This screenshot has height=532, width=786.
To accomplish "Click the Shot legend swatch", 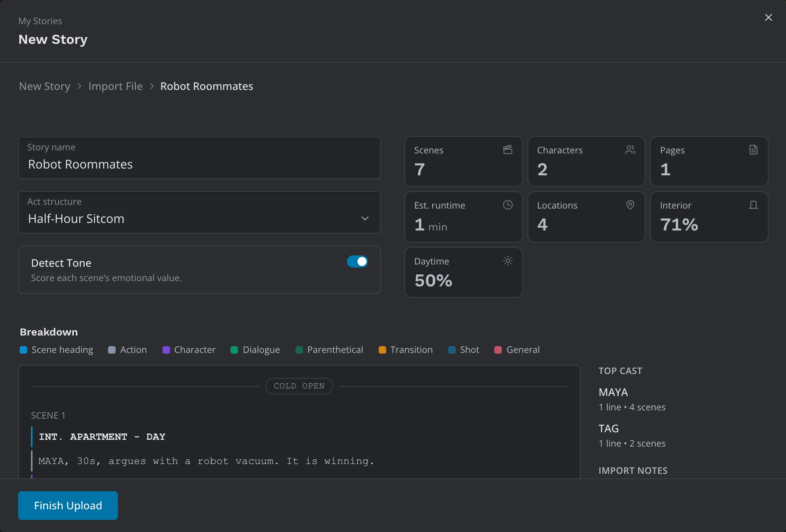I will (452, 350).
